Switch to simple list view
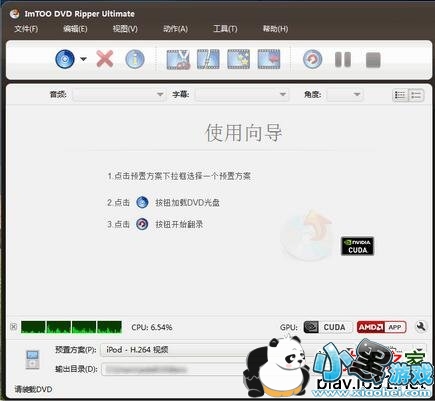435x401 pixels. [416, 95]
